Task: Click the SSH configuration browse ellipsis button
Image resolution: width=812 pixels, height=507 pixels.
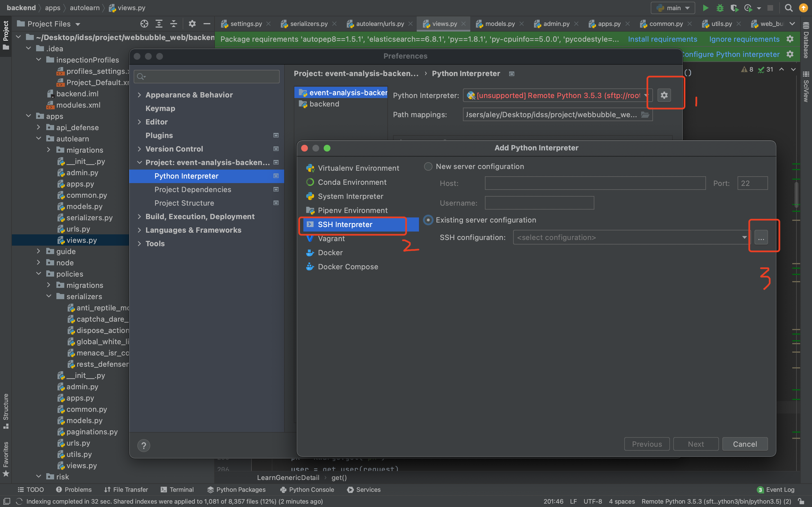Action: pyautogui.click(x=761, y=237)
